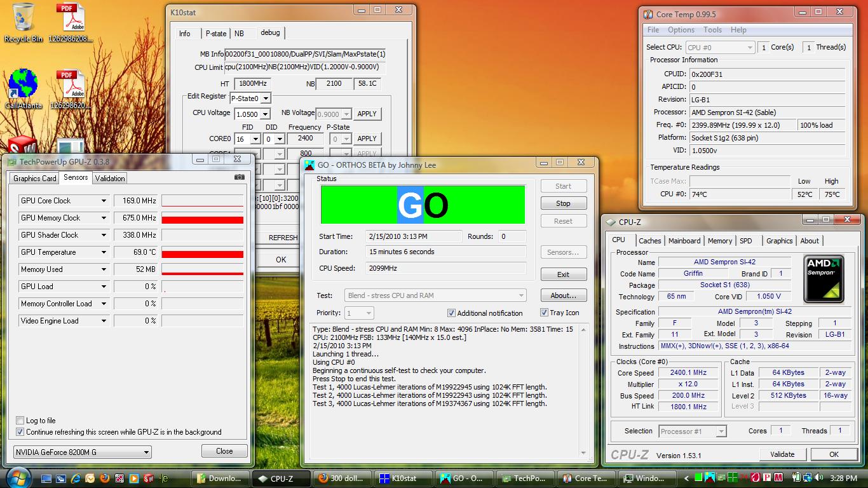Click the K10stat green grid tray icon

732,478
